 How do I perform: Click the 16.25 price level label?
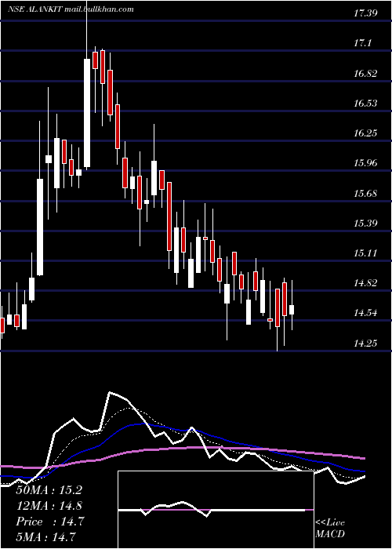click(365, 133)
